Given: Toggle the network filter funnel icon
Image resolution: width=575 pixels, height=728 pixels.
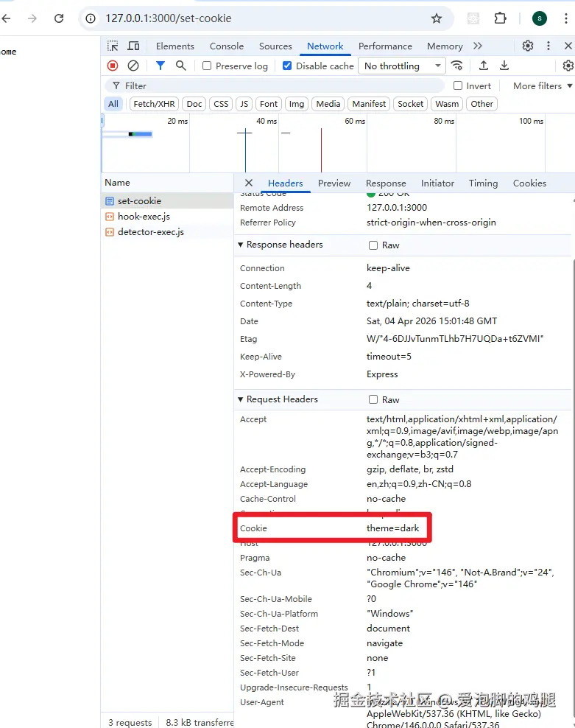Looking at the screenshot, I should coord(160,66).
